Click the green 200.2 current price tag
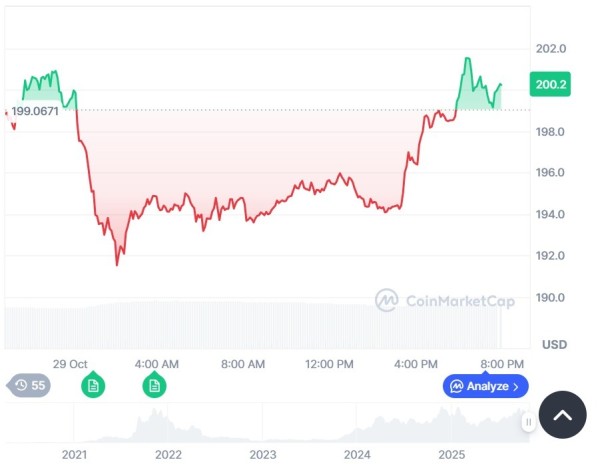Screen dimensions: 600x464 click(x=551, y=86)
